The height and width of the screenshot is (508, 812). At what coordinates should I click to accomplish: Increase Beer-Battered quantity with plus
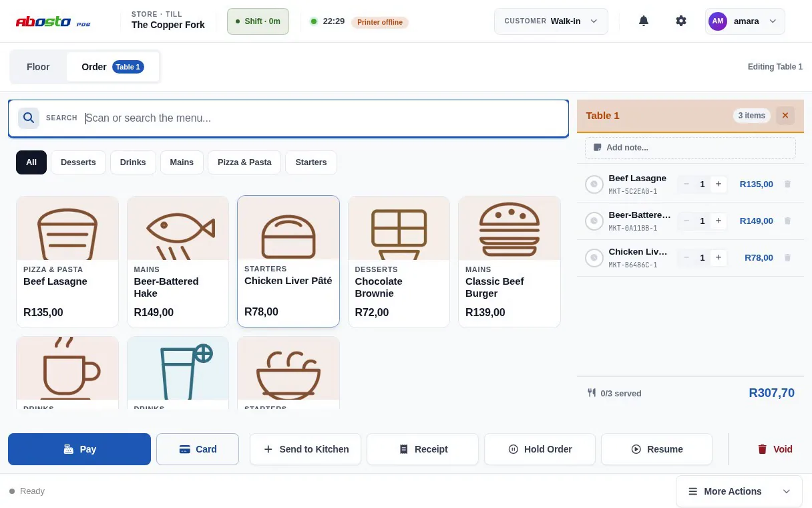tap(719, 221)
